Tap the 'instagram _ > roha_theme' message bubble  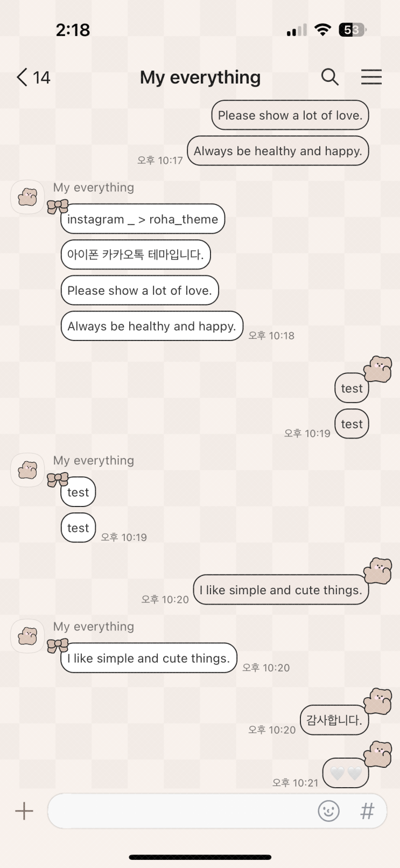point(143,219)
